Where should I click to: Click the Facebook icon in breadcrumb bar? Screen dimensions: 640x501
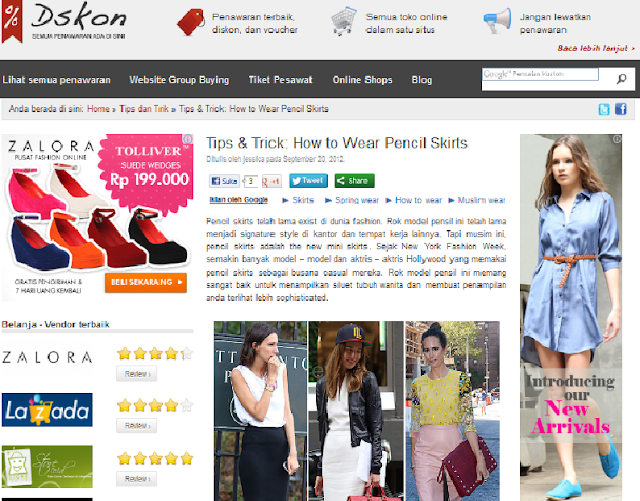pos(620,109)
